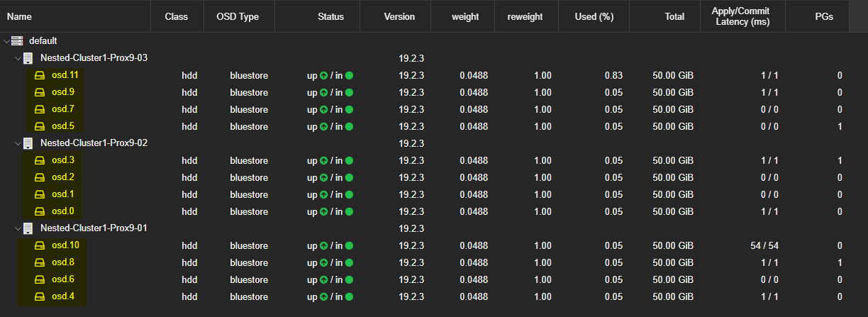Sort by the Used (%) column header
868x317 pixels.
coord(594,16)
